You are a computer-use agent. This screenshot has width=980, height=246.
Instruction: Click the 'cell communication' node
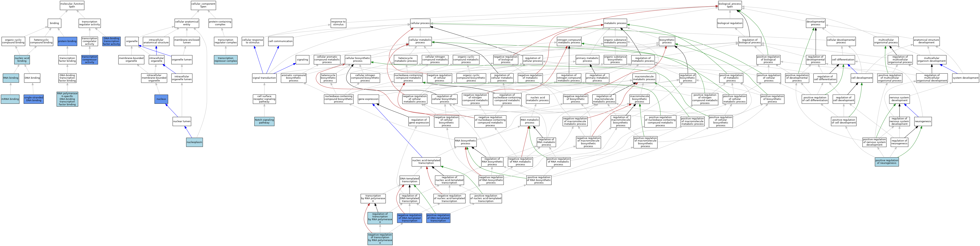[281, 41]
